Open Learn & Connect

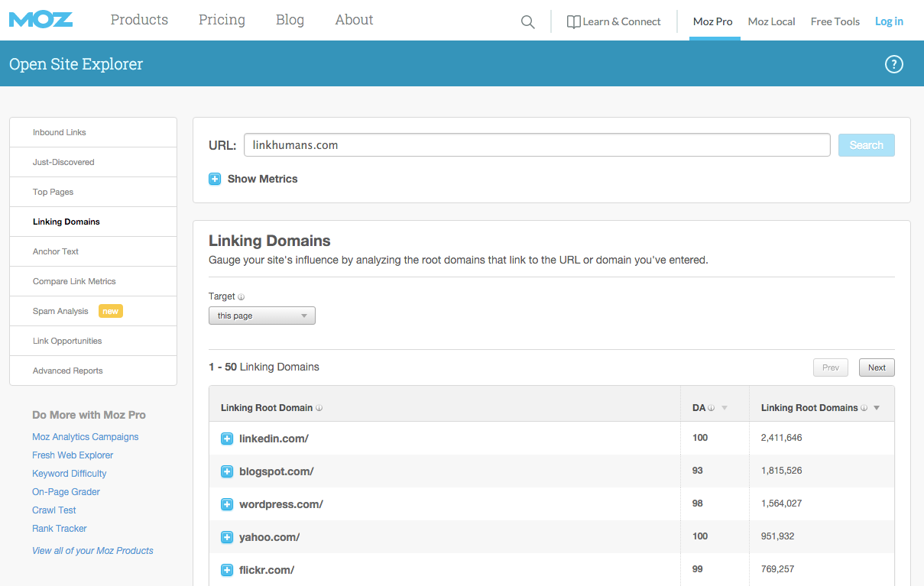[x=614, y=21]
